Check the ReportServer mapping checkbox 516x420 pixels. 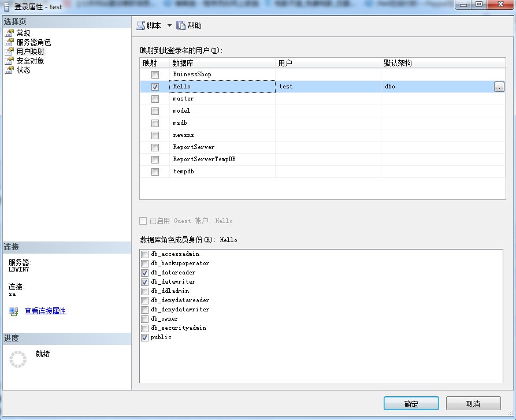click(x=155, y=148)
